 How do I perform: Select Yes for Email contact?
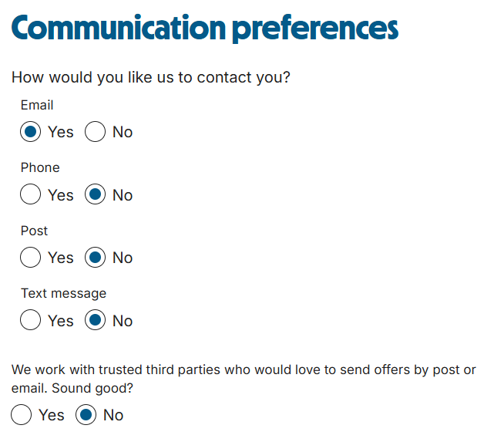31,132
